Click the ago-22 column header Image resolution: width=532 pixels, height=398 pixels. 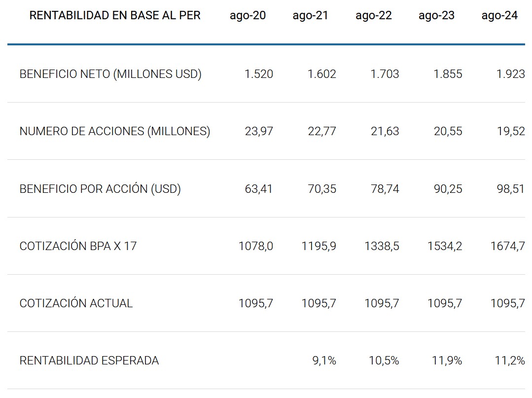373,16
